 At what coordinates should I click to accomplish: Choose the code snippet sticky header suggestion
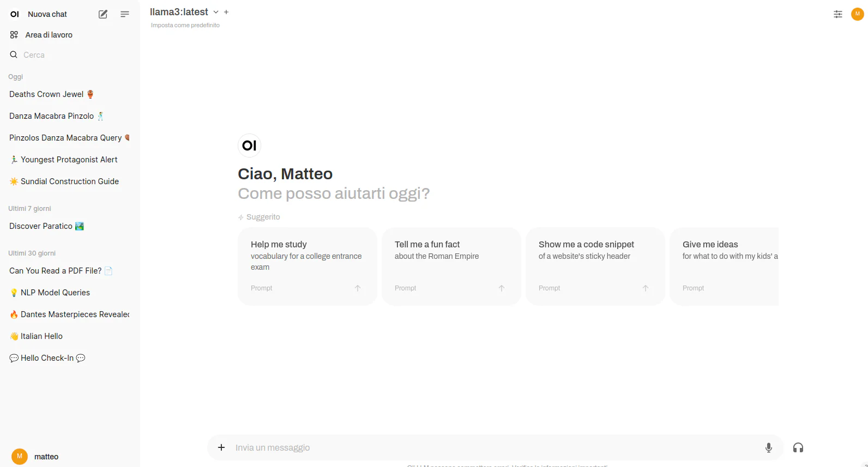click(x=595, y=266)
